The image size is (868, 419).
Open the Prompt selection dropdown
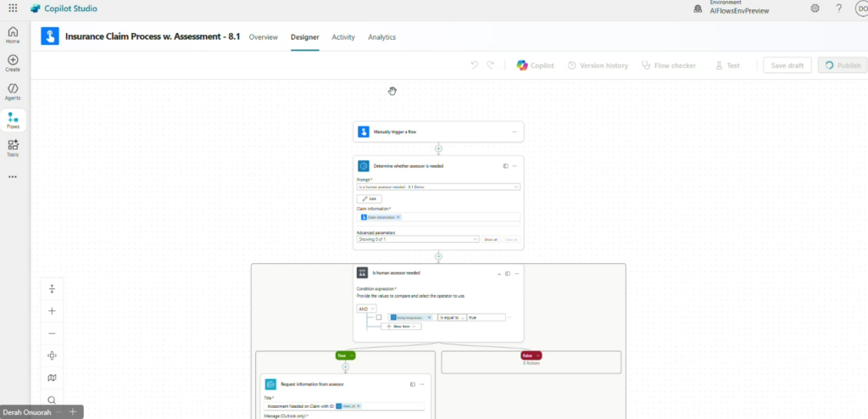(438, 186)
